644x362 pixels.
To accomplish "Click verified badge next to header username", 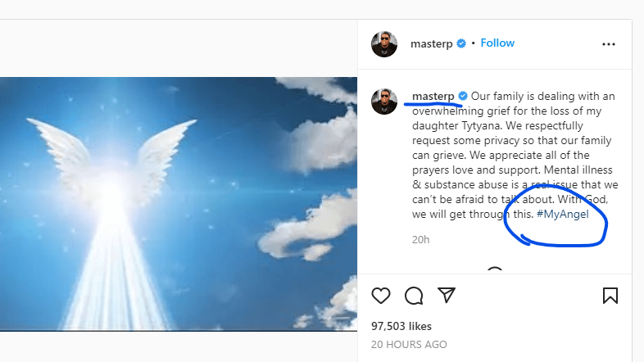I will (x=462, y=43).
